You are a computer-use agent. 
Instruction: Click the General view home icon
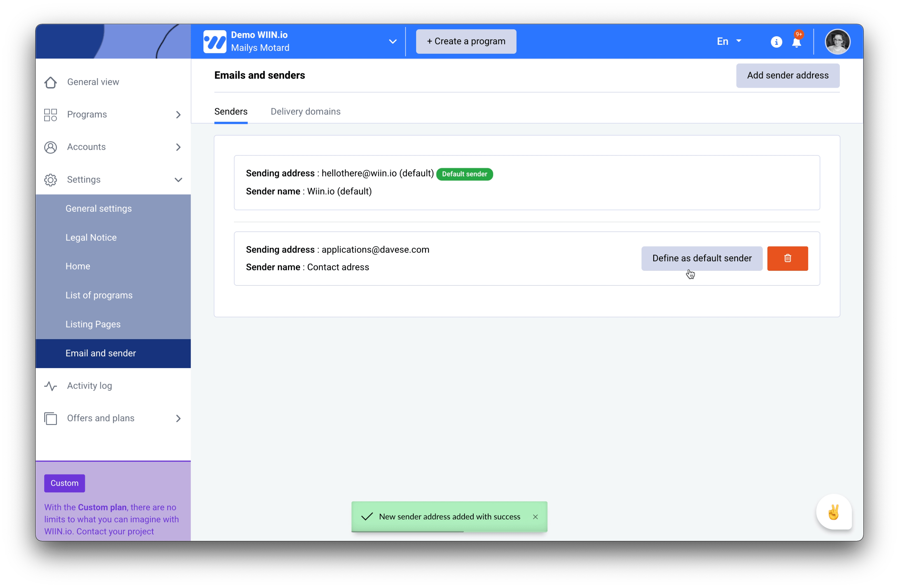pyautogui.click(x=51, y=82)
